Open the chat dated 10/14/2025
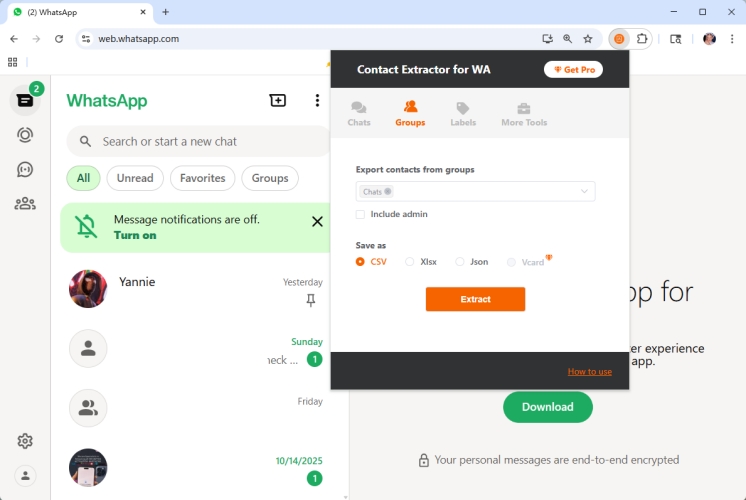The height and width of the screenshot is (500, 746). pos(196,468)
